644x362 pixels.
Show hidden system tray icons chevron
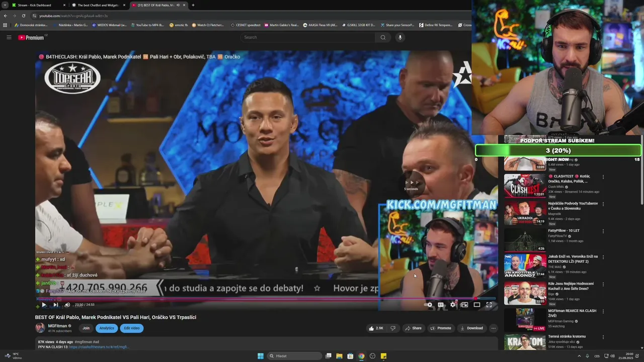[x=579, y=356]
